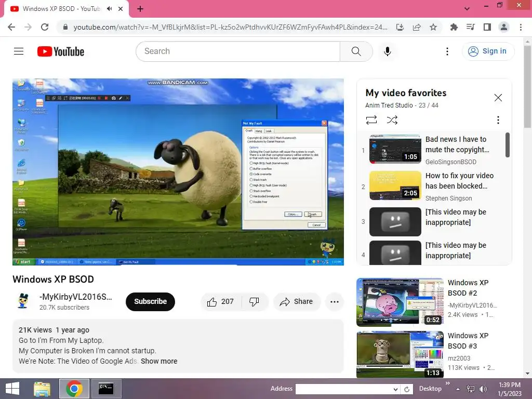Viewport: 532px width, 399px height.
Task: Open Chrome profile avatar
Action: pos(504,27)
